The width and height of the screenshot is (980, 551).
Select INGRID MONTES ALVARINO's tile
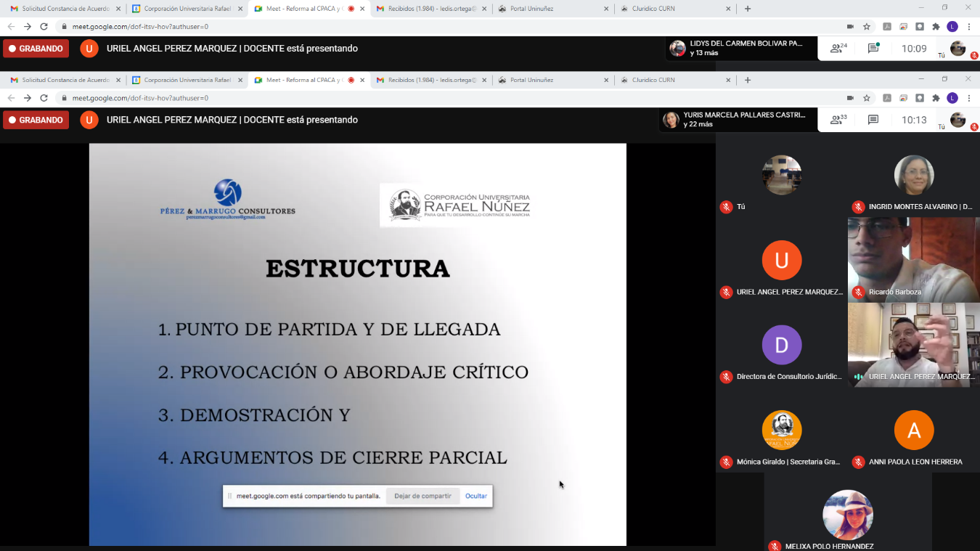coord(913,174)
